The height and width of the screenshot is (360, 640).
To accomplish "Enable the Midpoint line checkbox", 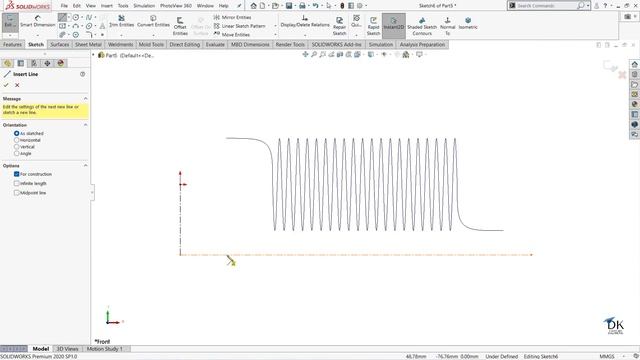I will coord(17,193).
